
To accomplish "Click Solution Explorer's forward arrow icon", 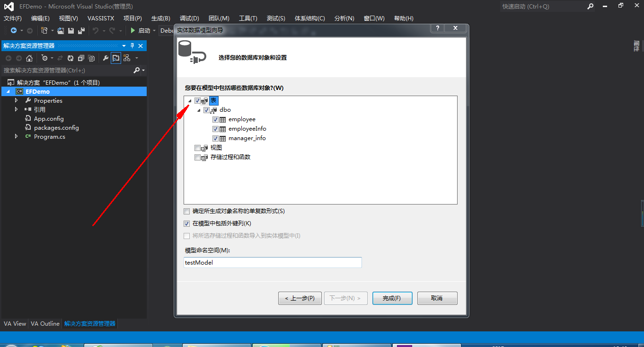I will tap(18, 58).
